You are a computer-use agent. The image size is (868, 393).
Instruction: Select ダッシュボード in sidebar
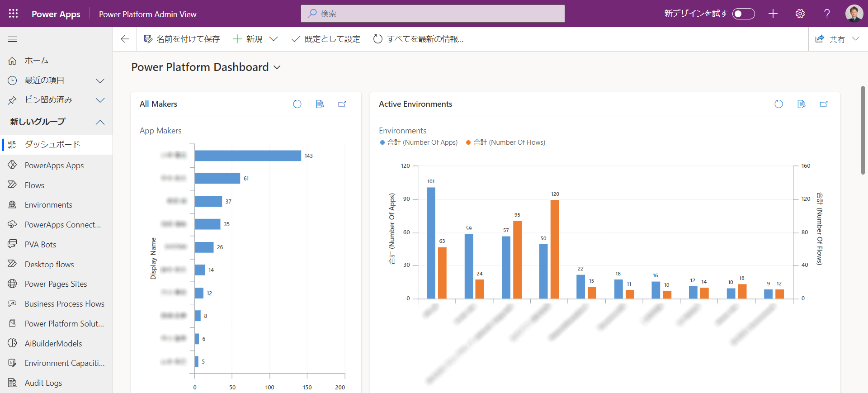pyautogui.click(x=56, y=145)
